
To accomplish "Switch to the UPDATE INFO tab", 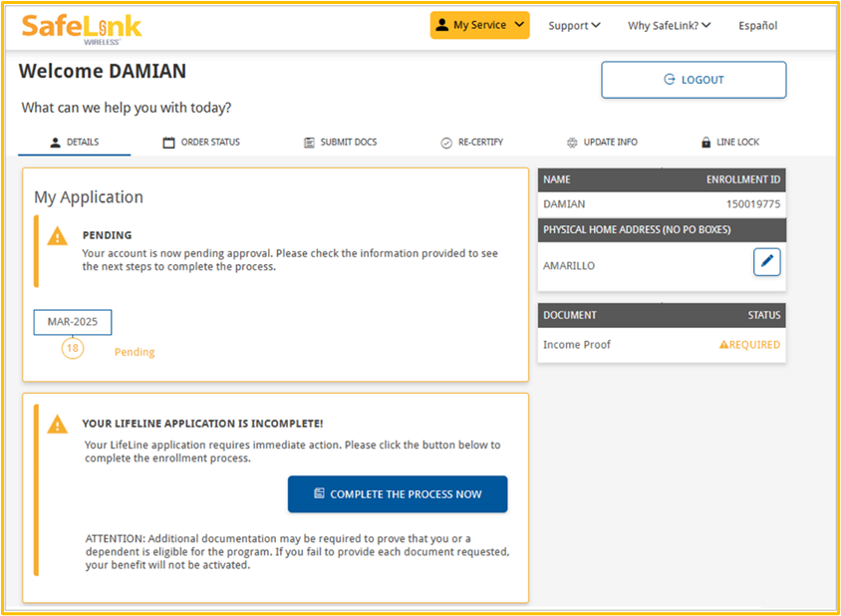I will (x=602, y=143).
